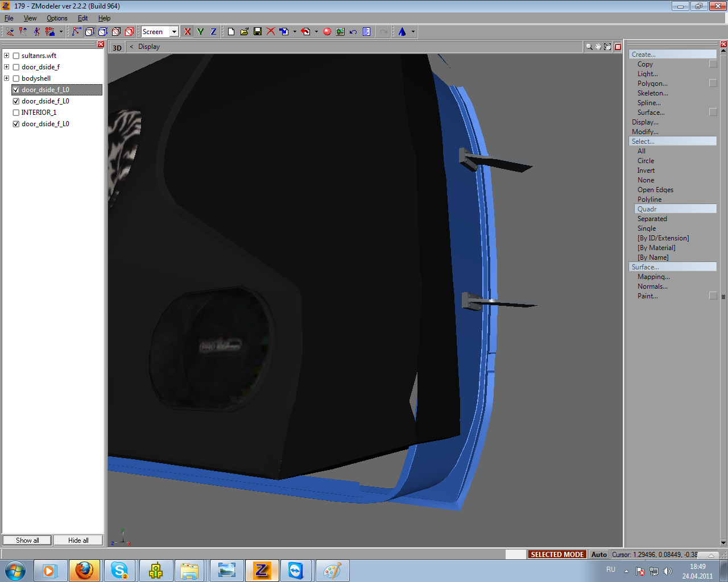Viewport: 728px width, 582px height.
Task: Toggle the X axis constraint
Action: (188, 32)
